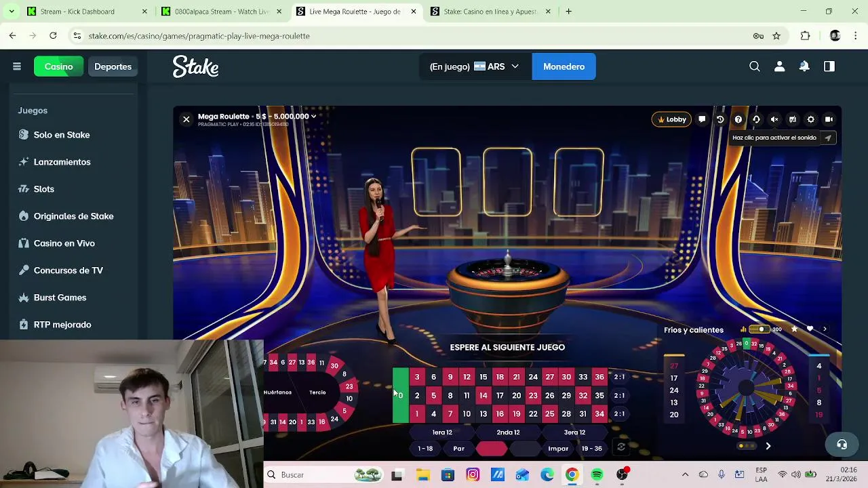Open Spotify from the taskbar
Screen dimensions: 868x488
click(597, 475)
